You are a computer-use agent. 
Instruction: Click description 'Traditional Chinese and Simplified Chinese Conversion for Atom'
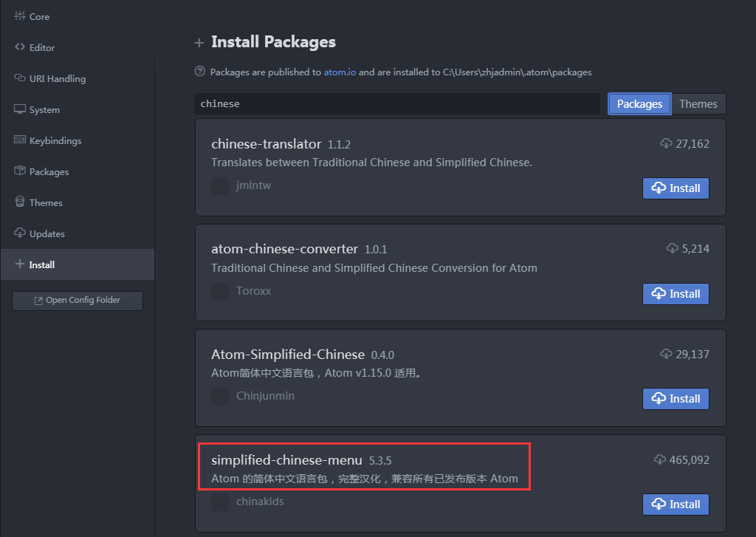(374, 268)
